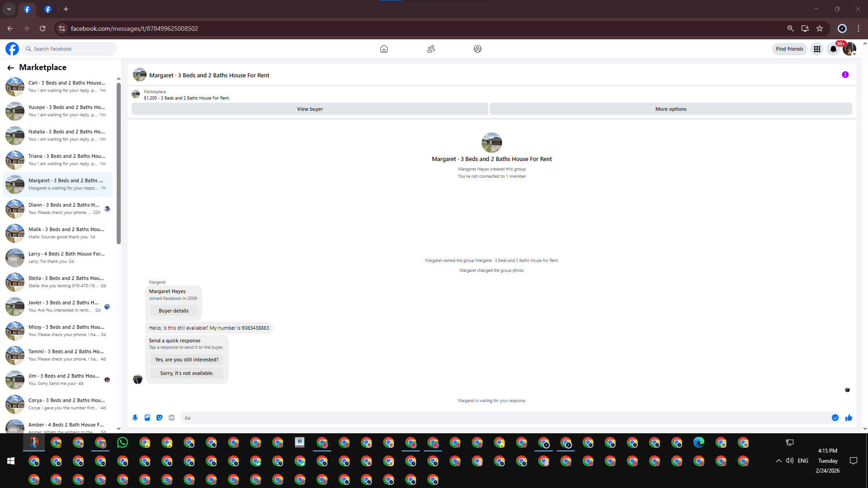Image resolution: width=868 pixels, height=488 pixels.
Task: Open the Friends icon in top navigation
Action: click(431, 49)
